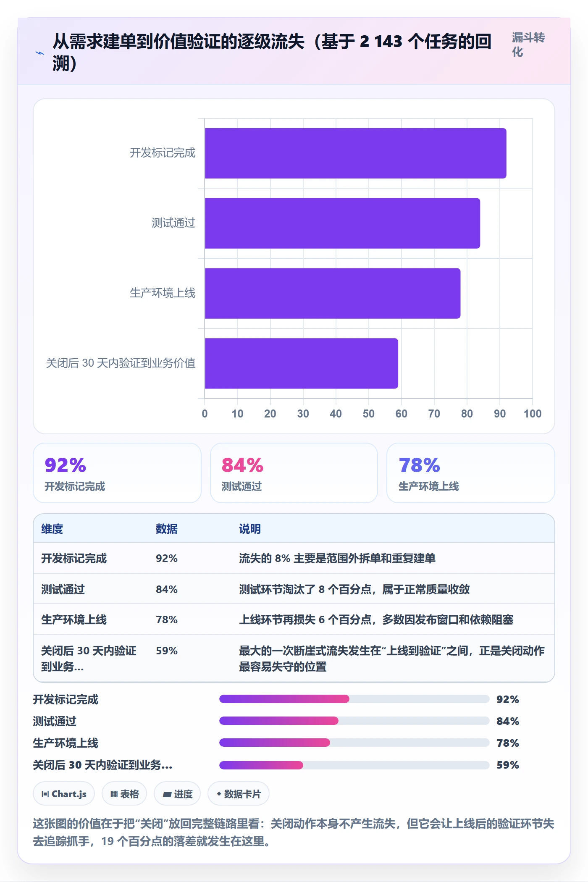Click the 数据卡片 chip

coord(239,793)
